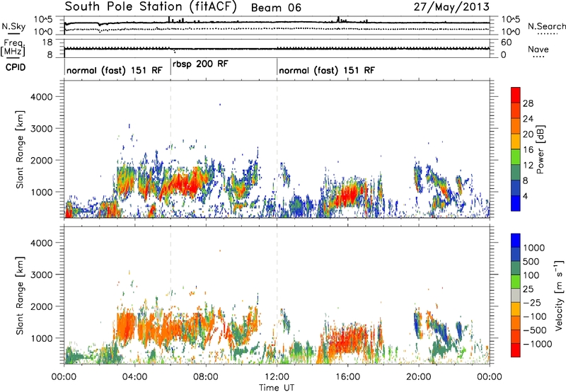Click the velocity colorbar value '1000'

(x=534, y=248)
